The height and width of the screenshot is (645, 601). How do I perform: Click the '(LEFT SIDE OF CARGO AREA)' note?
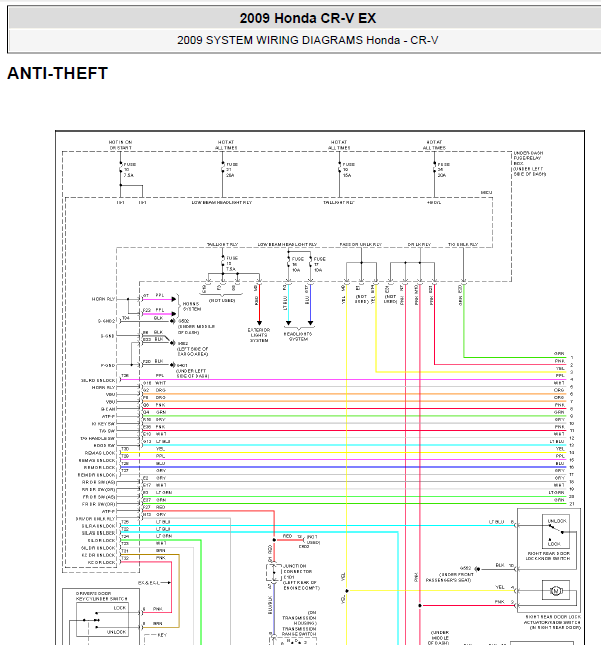(x=193, y=351)
